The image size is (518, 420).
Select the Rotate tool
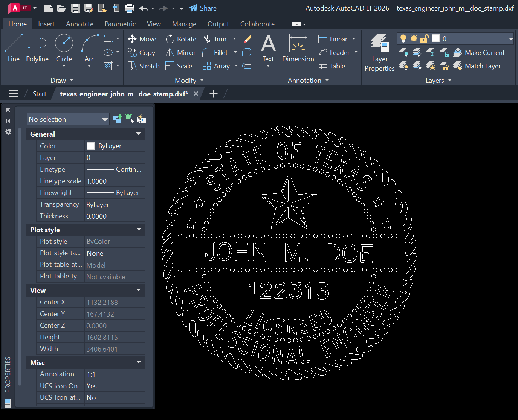(x=181, y=39)
